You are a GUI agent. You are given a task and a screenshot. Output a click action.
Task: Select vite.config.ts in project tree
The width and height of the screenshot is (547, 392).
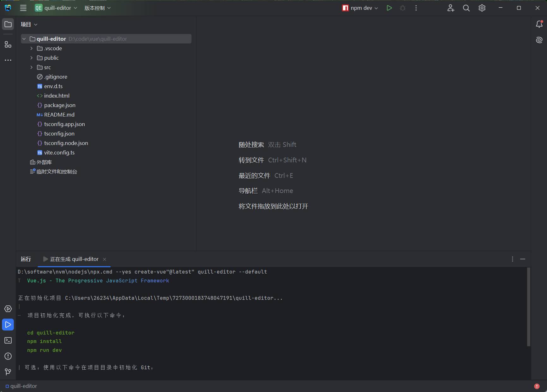tap(56, 153)
